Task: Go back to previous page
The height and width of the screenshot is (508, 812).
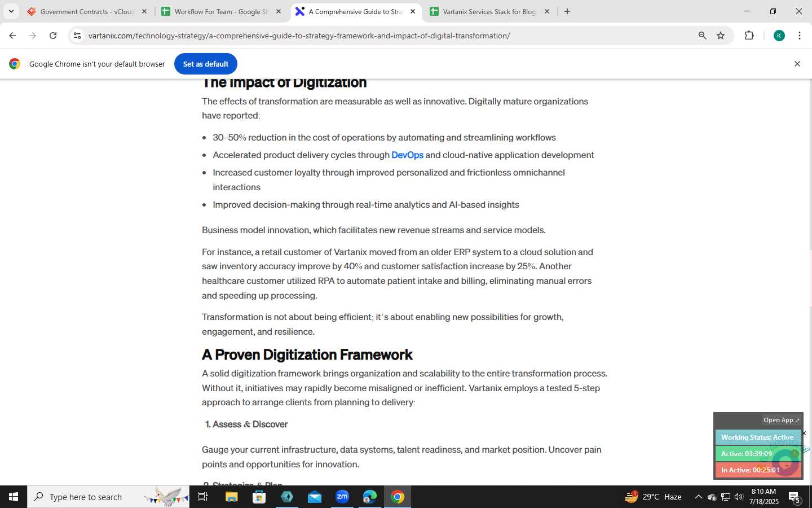Action: pyautogui.click(x=12, y=36)
